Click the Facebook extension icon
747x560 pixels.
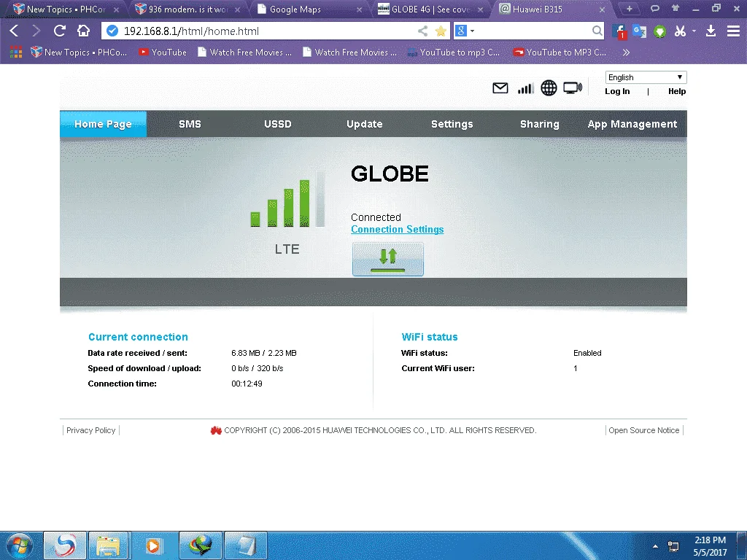coord(619,31)
